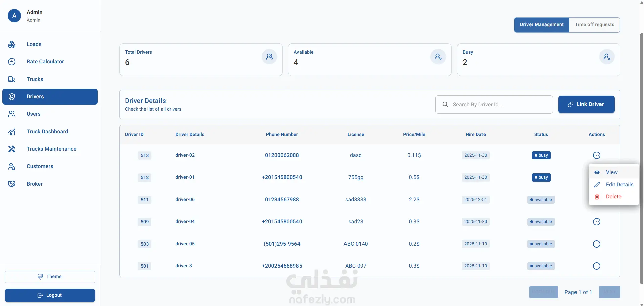Click the Price/Mile column header
Image resolution: width=644 pixels, height=306 pixels.
pos(414,135)
